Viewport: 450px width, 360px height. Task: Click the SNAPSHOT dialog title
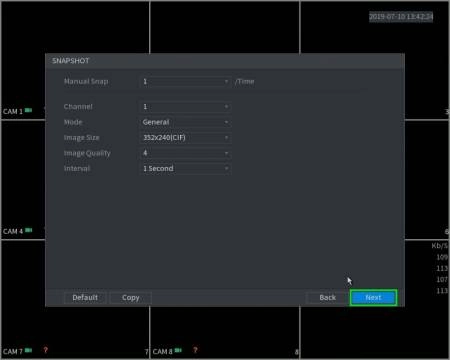point(71,61)
